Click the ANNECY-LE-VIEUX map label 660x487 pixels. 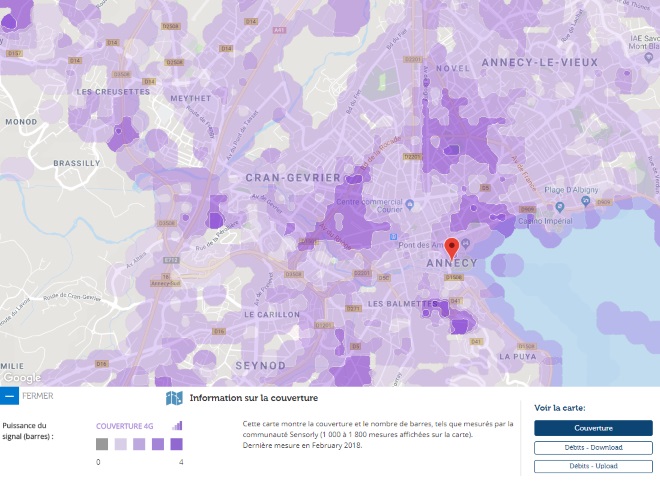540,63
